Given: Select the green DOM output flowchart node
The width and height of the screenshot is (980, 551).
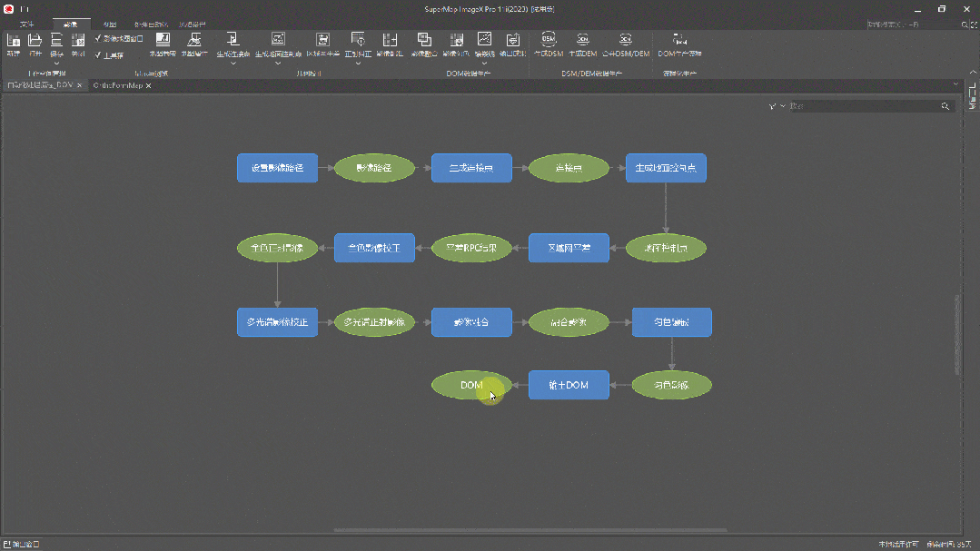Looking at the screenshot, I should click(472, 385).
